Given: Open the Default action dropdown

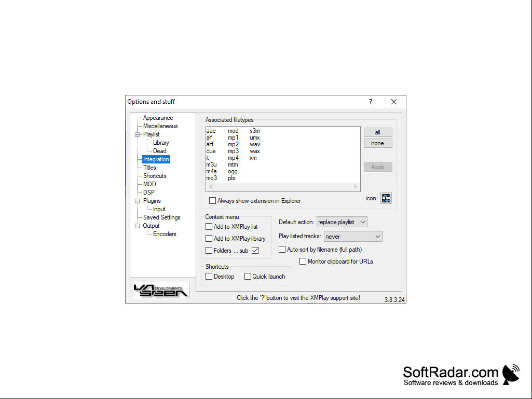Looking at the screenshot, I should pyautogui.click(x=342, y=222).
